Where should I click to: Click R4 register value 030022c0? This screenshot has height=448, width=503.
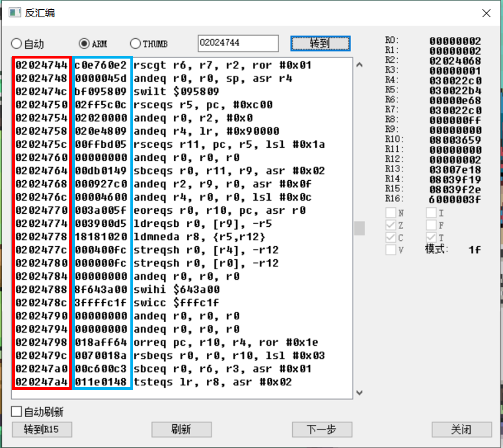(x=455, y=80)
